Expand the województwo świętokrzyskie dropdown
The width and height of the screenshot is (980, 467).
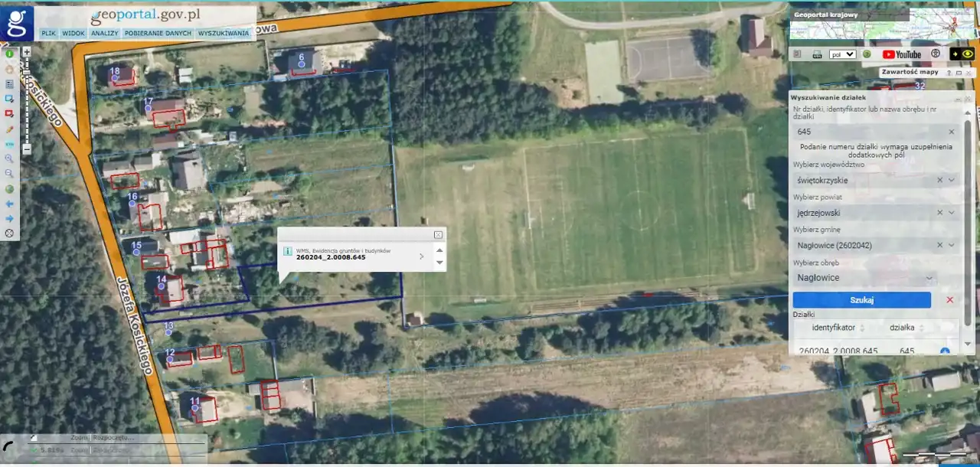(x=952, y=181)
